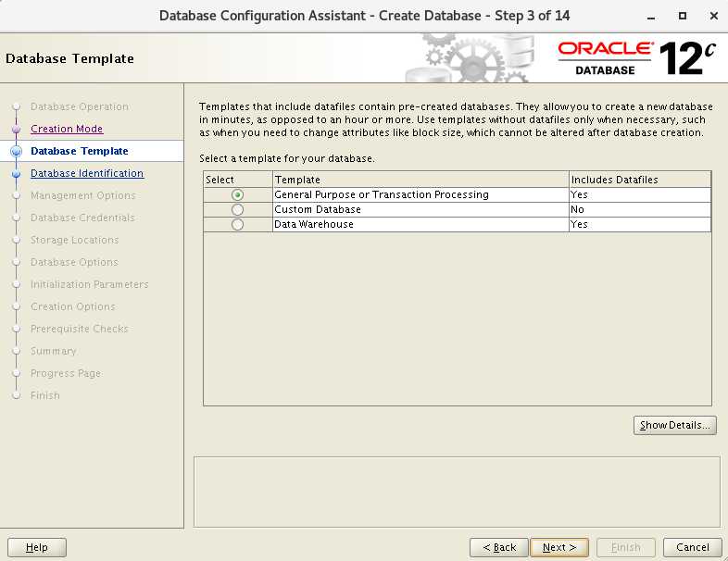The height and width of the screenshot is (561, 728).
Task: Click the empty message area at bottom
Action: [457, 492]
